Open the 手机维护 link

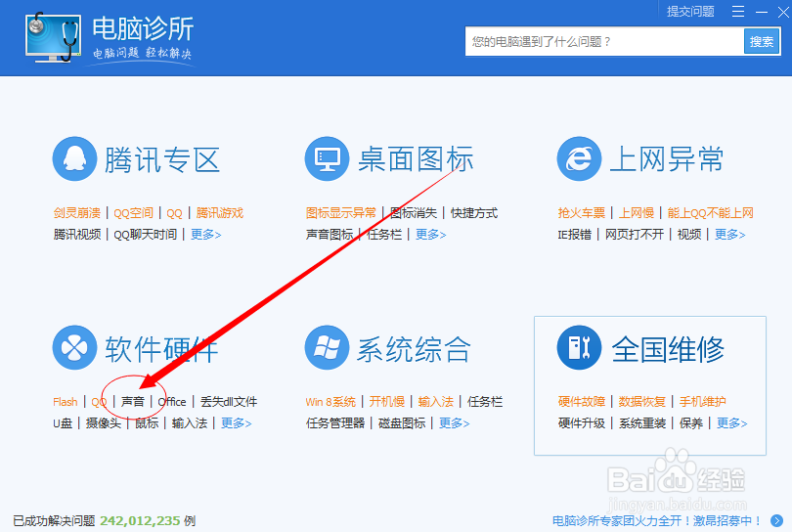point(703,402)
